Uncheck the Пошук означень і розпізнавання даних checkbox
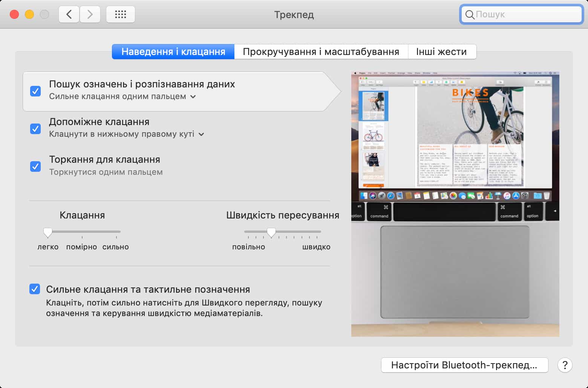This screenshot has width=588, height=388. coord(35,91)
